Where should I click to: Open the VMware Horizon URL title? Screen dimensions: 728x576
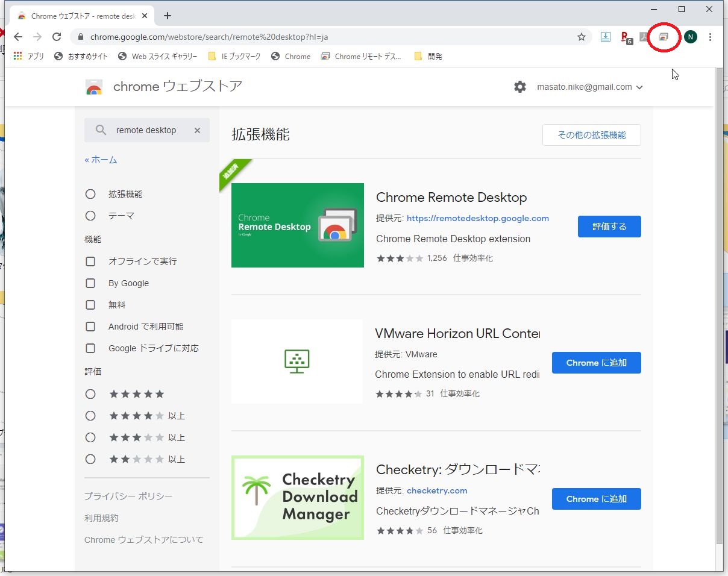pos(457,334)
